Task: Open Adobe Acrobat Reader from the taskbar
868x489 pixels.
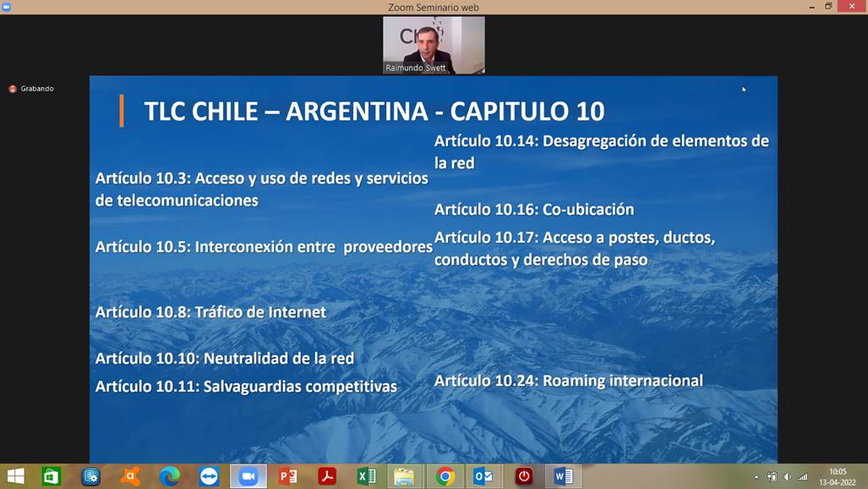Action: tap(327, 476)
